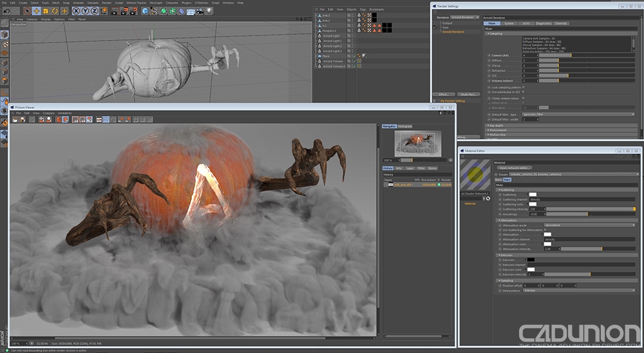
Task: Enable Clamp sample values checkbox
Action: (x=523, y=98)
